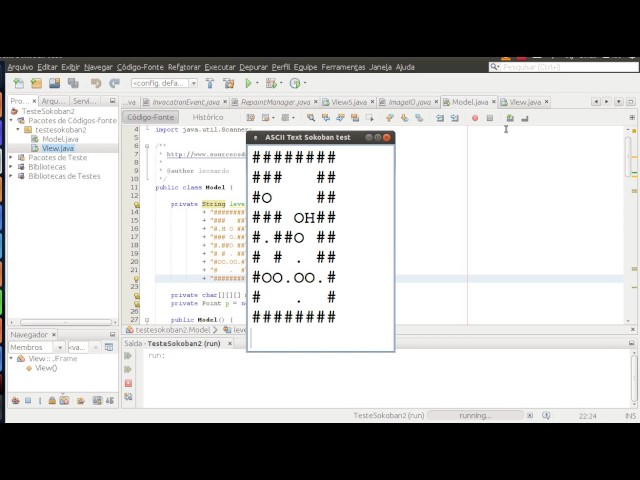Click the Toggle Rectangular Selection editor icon
This screenshot has width=640, height=480.
click(370, 118)
